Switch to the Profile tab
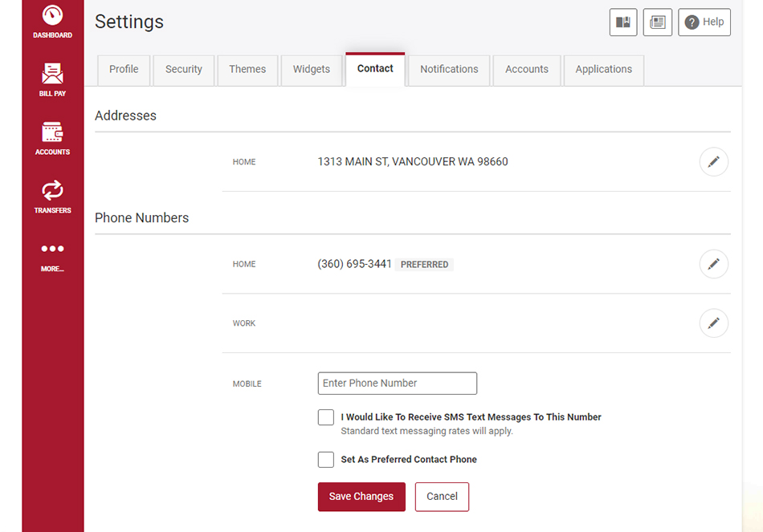The image size is (763, 532). point(124,70)
